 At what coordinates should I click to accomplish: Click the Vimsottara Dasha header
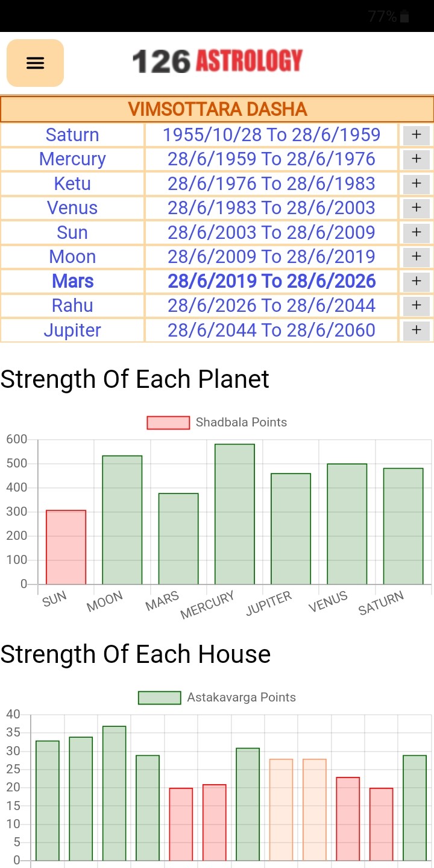pos(217,109)
